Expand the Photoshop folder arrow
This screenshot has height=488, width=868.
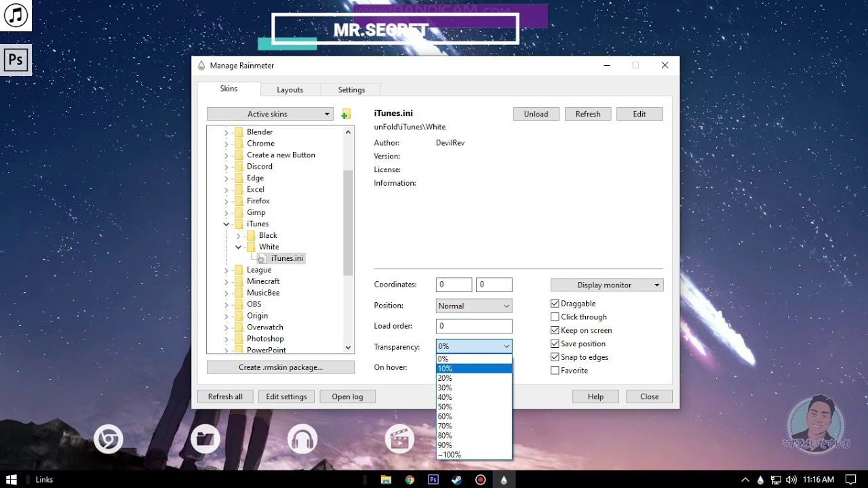tap(226, 339)
